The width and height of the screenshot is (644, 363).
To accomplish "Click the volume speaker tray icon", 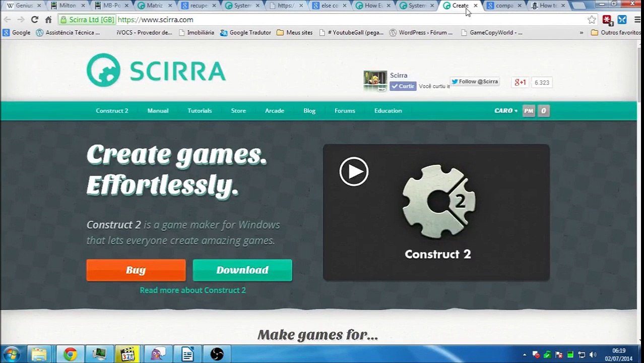I will 593,355.
